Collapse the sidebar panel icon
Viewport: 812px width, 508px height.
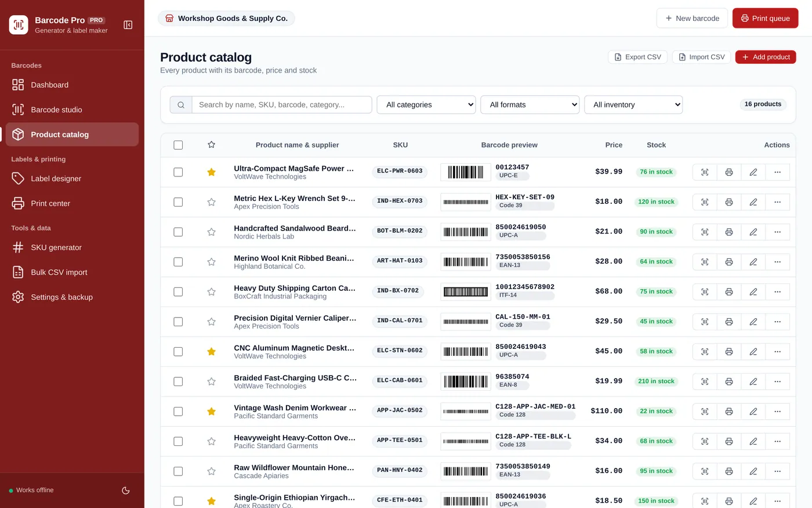click(128, 25)
